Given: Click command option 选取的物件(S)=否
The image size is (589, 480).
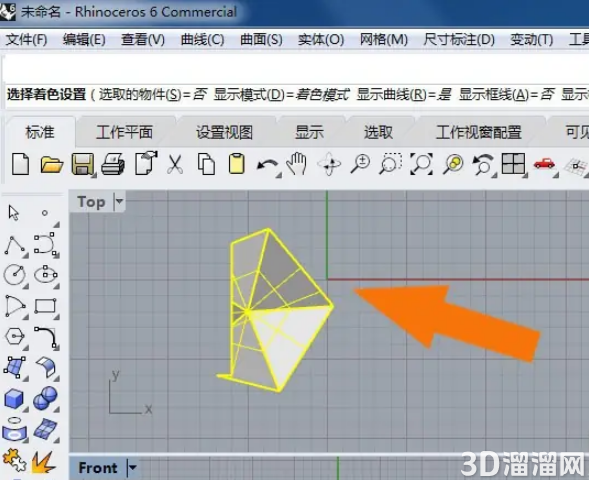Looking at the screenshot, I should click(x=153, y=94).
